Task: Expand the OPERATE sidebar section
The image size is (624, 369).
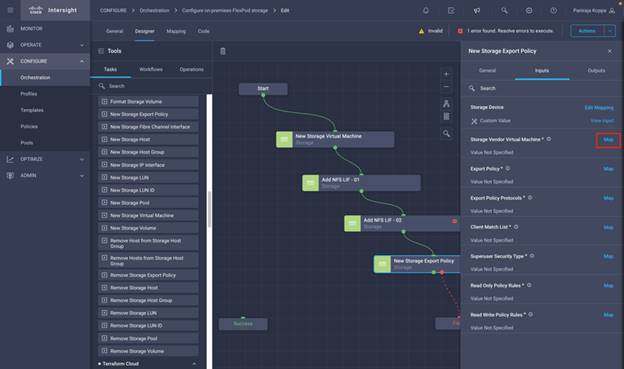Action: tap(82, 45)
